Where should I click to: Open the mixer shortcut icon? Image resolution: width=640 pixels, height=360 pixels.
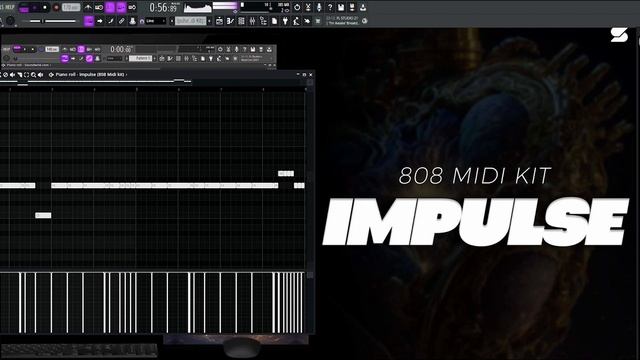tap(253, 21)
